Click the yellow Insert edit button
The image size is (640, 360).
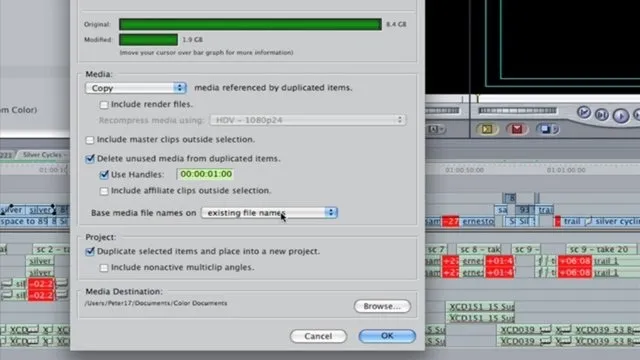pyautogui.click(x=487, y=129)
